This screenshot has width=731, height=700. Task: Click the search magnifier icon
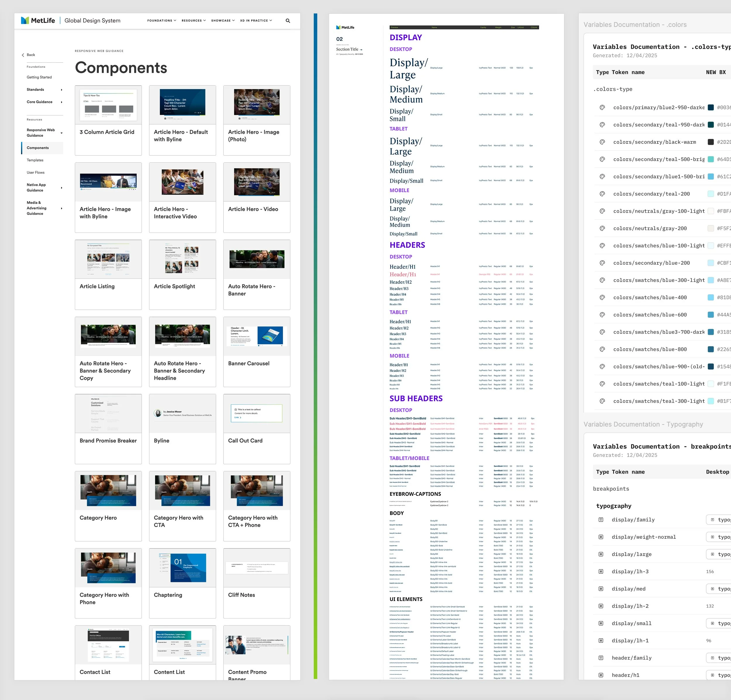point(287,21)
